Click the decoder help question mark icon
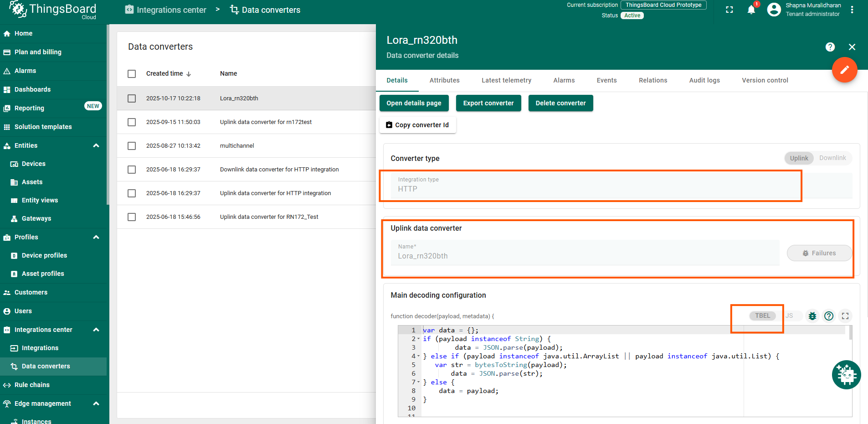This screenshot has width=868, height=424. [x=828, y=316]
